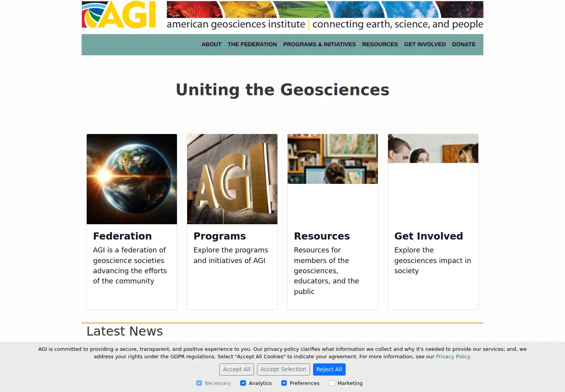
Task: Click the Get Involved card people image
Action: pyautogui.click(x=433, y=149)
